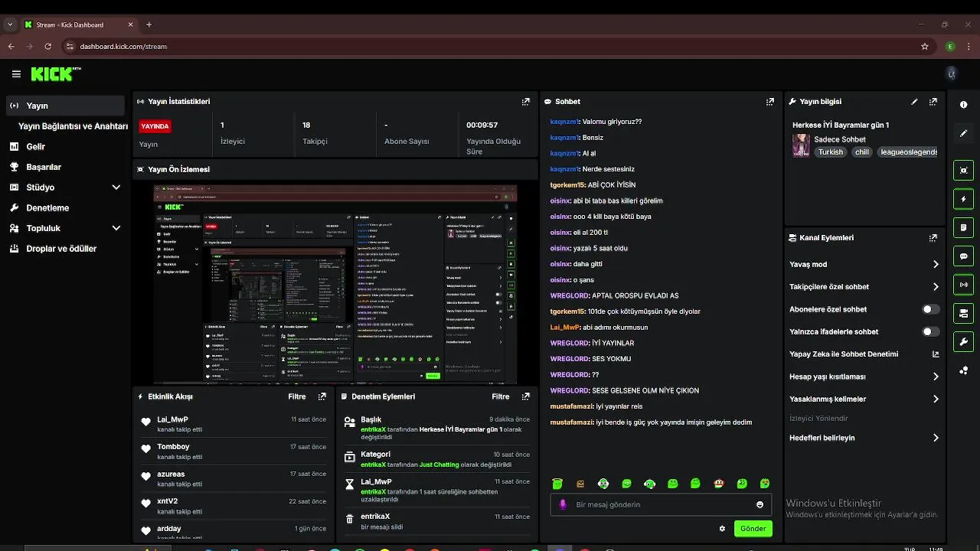
Task: Toggle the broadcast signal widget icon in the right rail
Action: tap(963, 285)
